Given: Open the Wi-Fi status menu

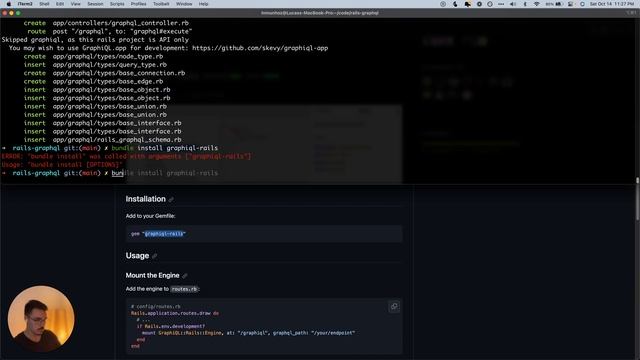Looking at the screenshot, I should (x=537, y=4).
